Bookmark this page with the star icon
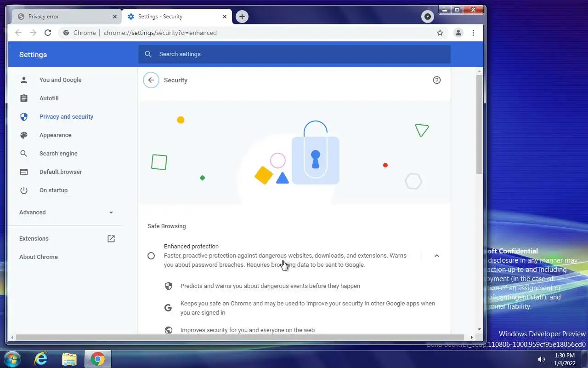This screenshot has width=588, height=368. [440, 33]
